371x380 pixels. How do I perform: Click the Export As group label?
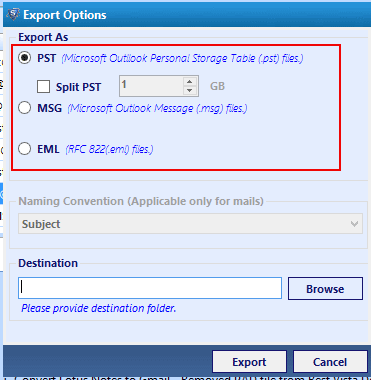coord(43,37)
